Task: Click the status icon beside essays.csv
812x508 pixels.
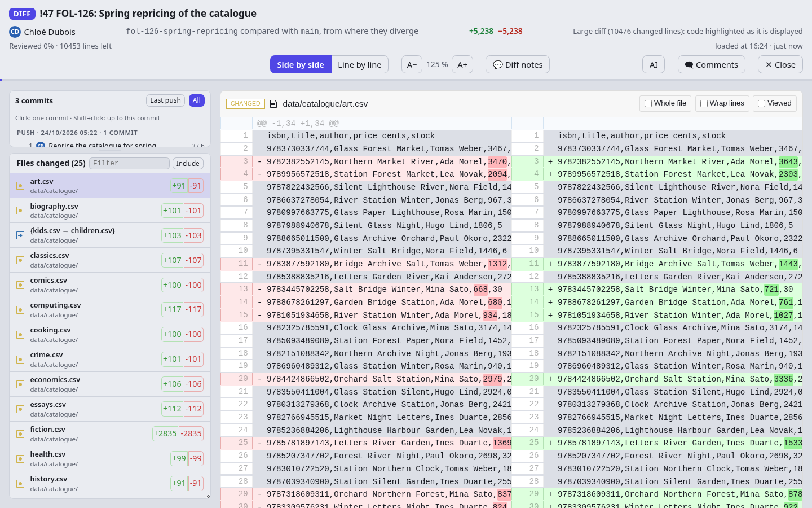Action: click(x=20, y=409)
